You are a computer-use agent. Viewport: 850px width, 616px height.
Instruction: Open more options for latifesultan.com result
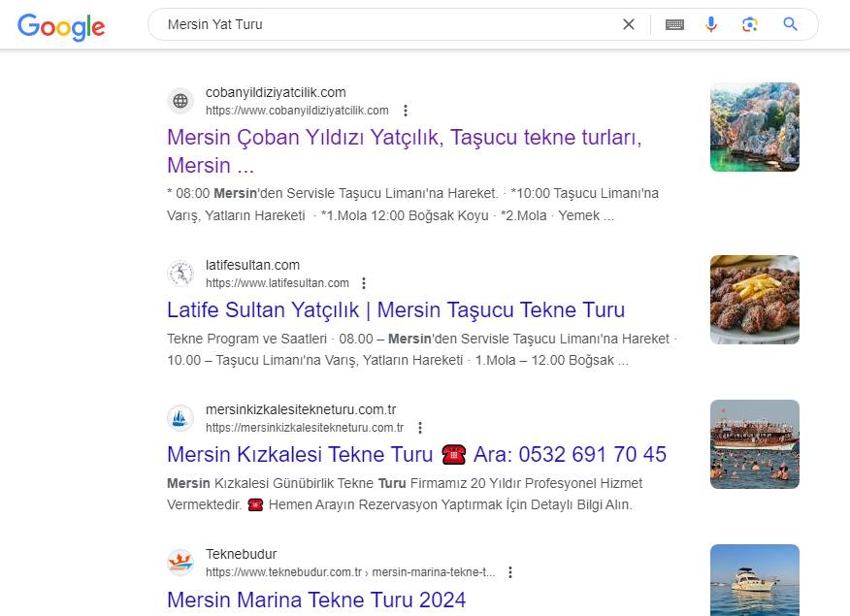point(364,283)
